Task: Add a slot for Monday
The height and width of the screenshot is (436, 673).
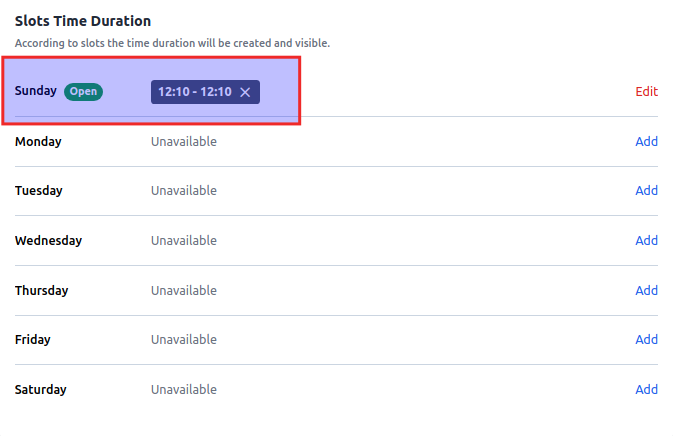Action: tap(646, 141)
